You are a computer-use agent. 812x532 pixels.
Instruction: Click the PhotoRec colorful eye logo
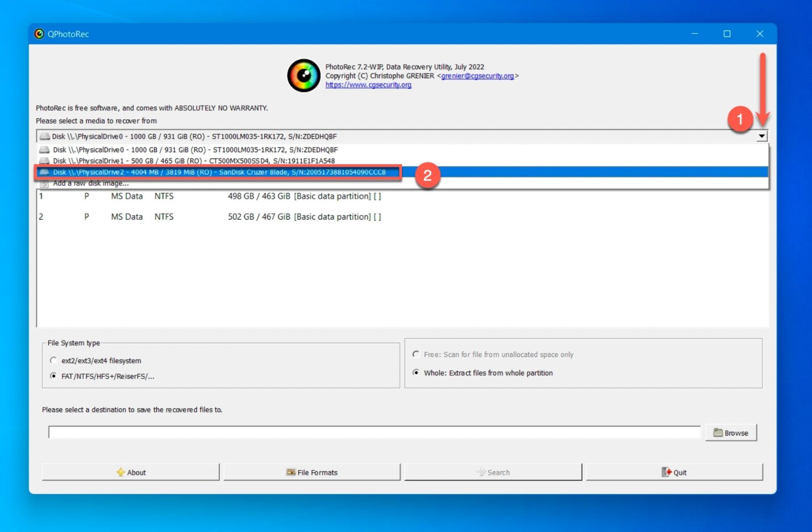pyautogui.click(x=303, y=76)
